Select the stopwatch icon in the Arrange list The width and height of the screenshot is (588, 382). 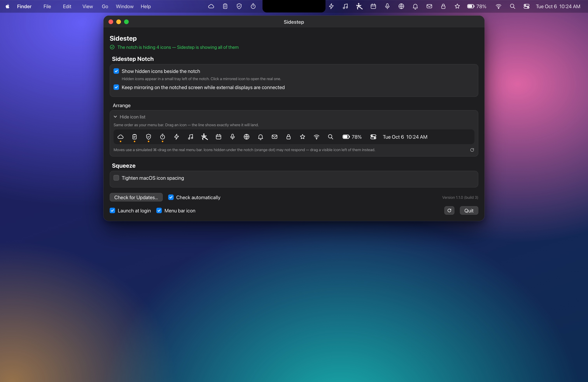point(162,137)
